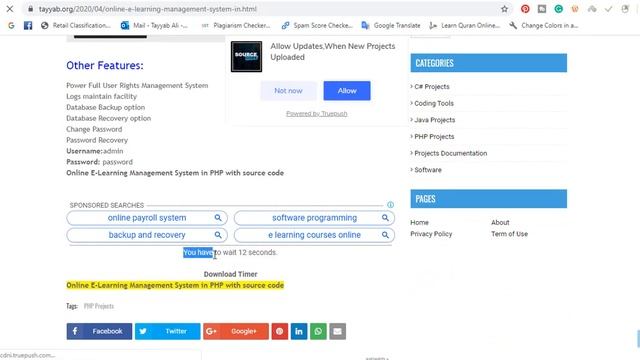The image size is (640, 360).
Task: Allow update notifications
Action: 347,91
